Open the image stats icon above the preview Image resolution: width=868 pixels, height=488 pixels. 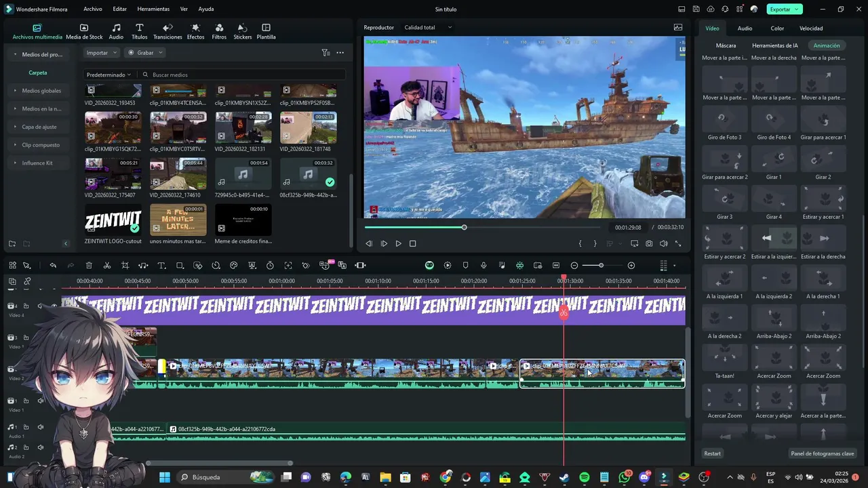[678, 27]
